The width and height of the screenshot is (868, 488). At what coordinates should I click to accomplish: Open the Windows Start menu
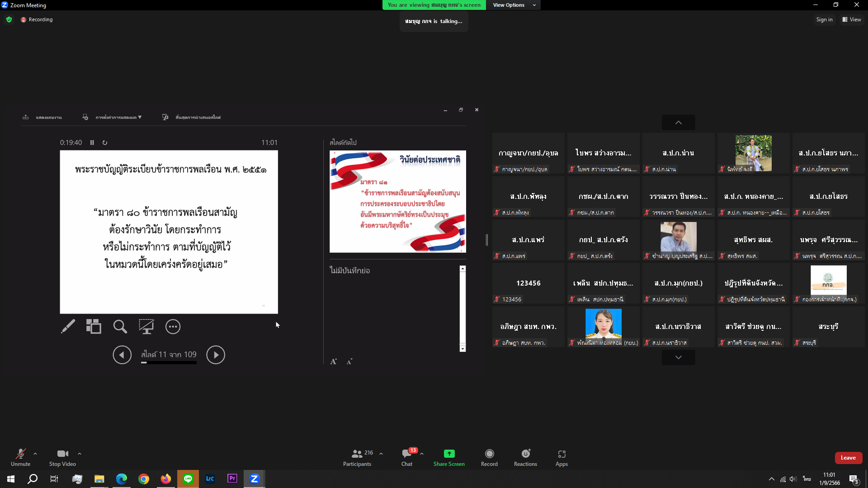[11, 479]
